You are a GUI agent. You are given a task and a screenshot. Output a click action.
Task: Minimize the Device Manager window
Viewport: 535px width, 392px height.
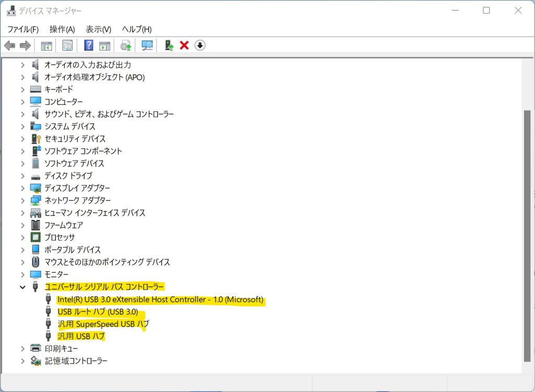click(455, 10)
